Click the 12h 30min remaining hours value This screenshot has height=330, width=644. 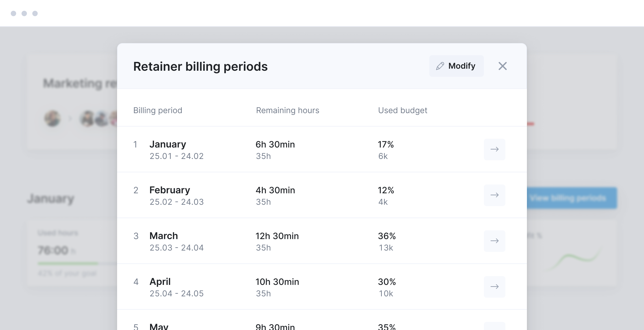[x=277, y=236]
